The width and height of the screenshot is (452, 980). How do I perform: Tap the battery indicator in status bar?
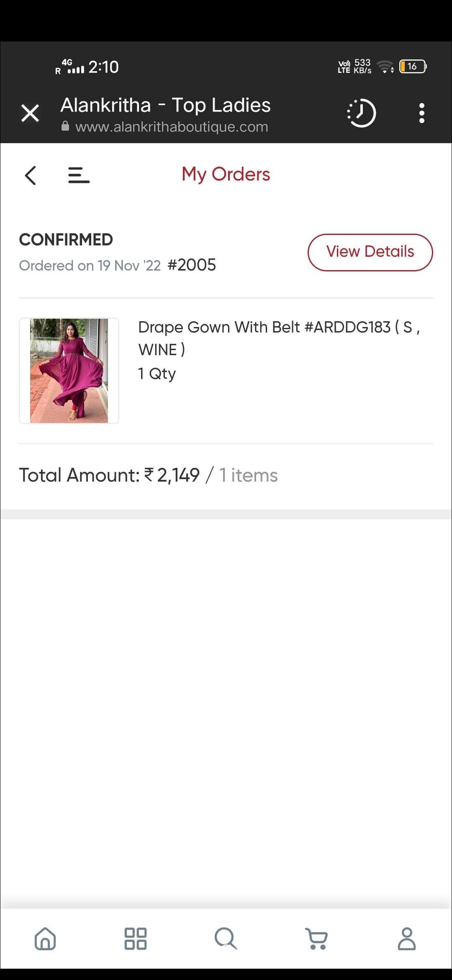click(413, 67)
